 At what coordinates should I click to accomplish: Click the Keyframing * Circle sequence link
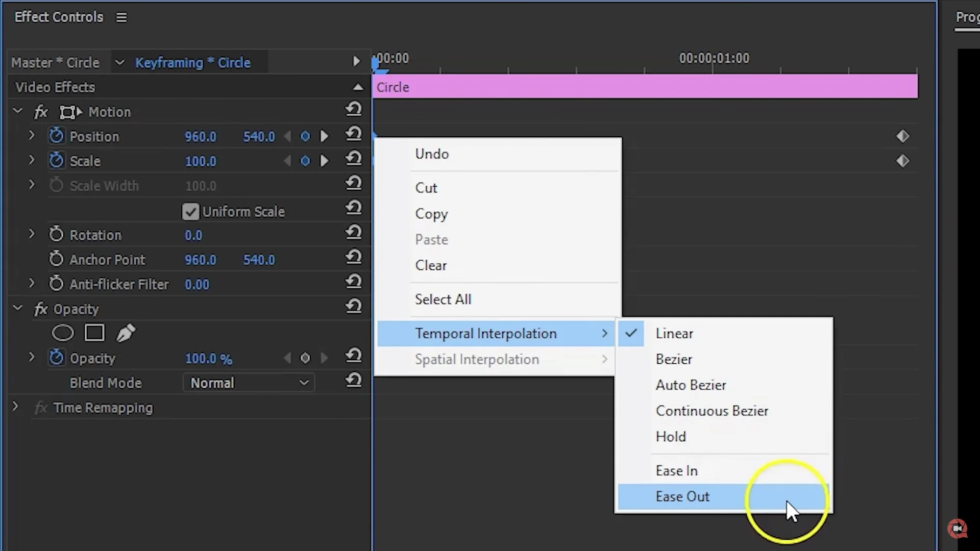coord(192,63)
